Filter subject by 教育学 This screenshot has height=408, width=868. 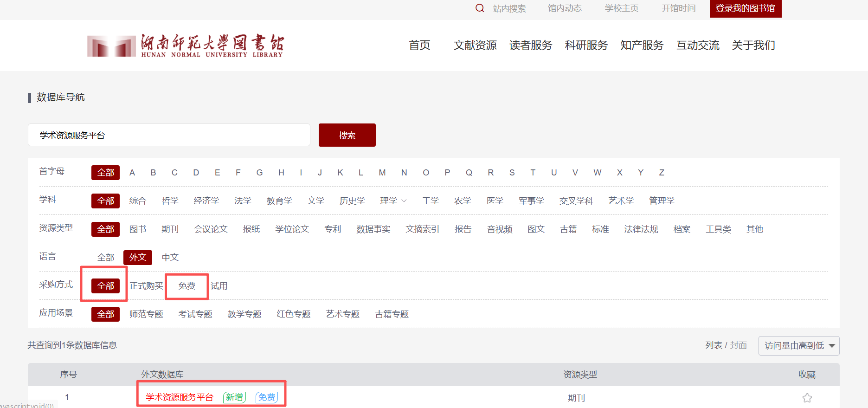pos(279,201)
